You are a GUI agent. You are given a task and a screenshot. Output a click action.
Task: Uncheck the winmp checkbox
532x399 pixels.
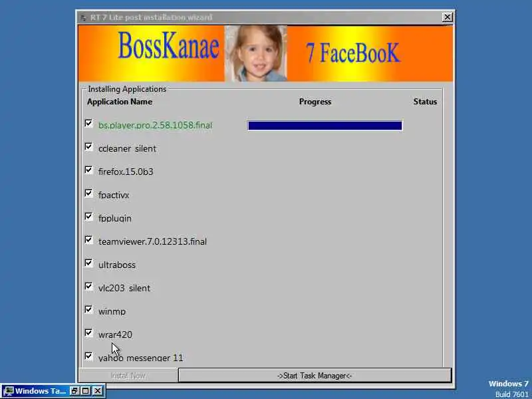pos(88,309)
